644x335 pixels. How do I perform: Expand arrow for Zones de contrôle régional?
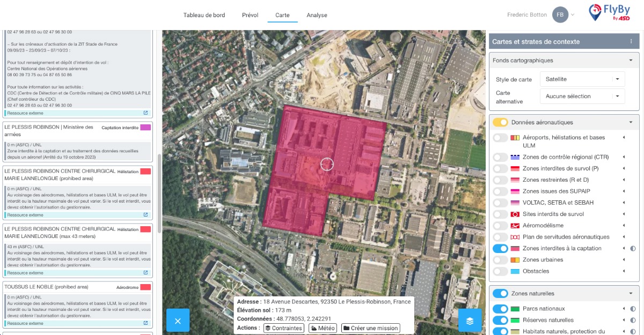pos(624,157)
